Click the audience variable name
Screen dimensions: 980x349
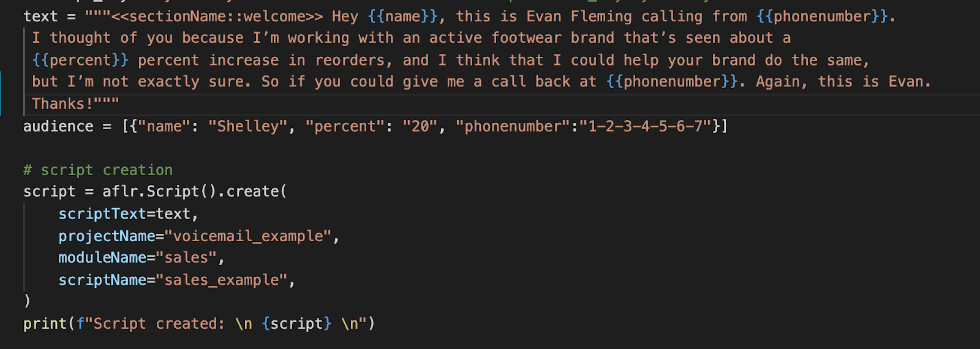[59, 127]
